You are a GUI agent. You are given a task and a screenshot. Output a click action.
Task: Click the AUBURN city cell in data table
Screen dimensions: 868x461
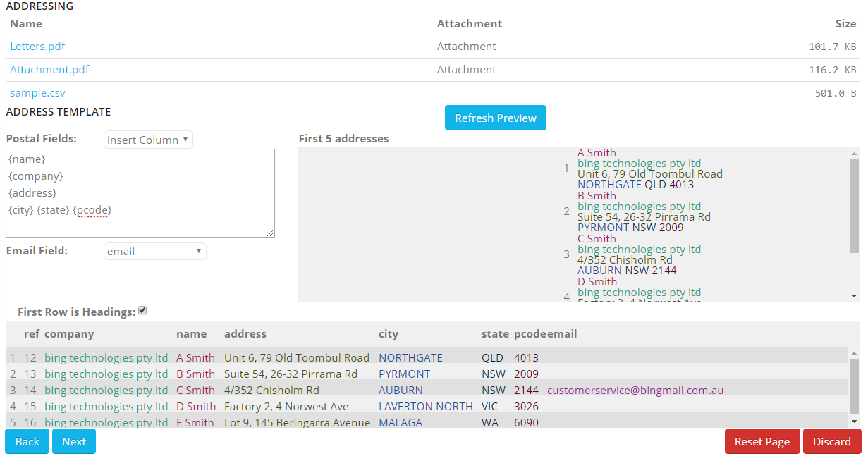[401, 391]
